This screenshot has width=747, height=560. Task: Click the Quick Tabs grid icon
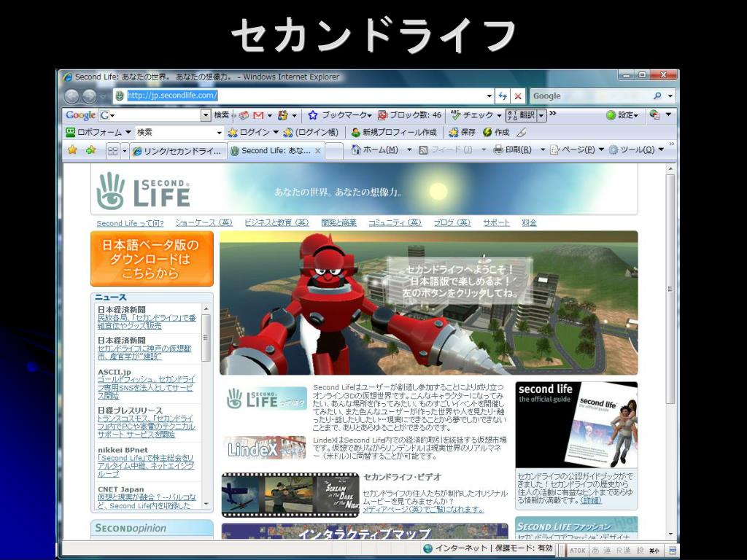pos(113,151)
